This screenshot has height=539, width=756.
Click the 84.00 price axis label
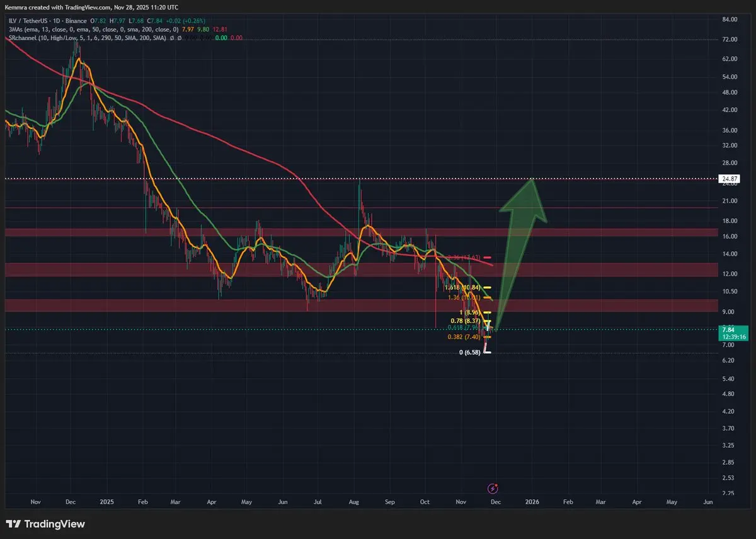(730, 20)
